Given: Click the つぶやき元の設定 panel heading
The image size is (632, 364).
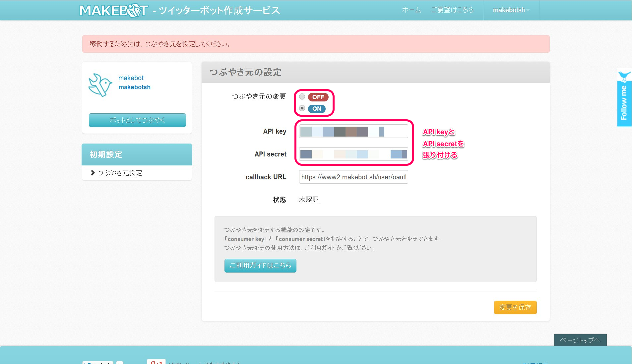Looking at the screenshot, I should pyautogui.click(x=245, y=72).
